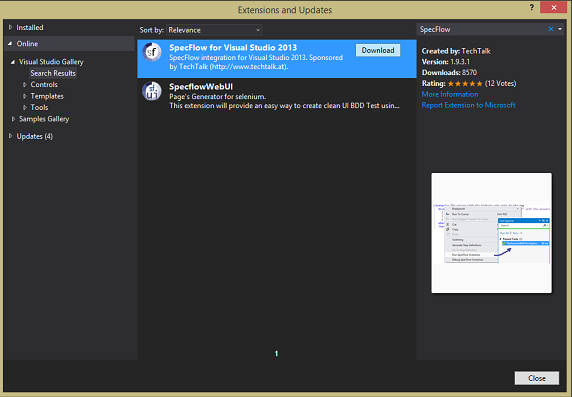Open the search box dropdown arrow
This screenshot has height=397, width=572.
tap(560, 29)
